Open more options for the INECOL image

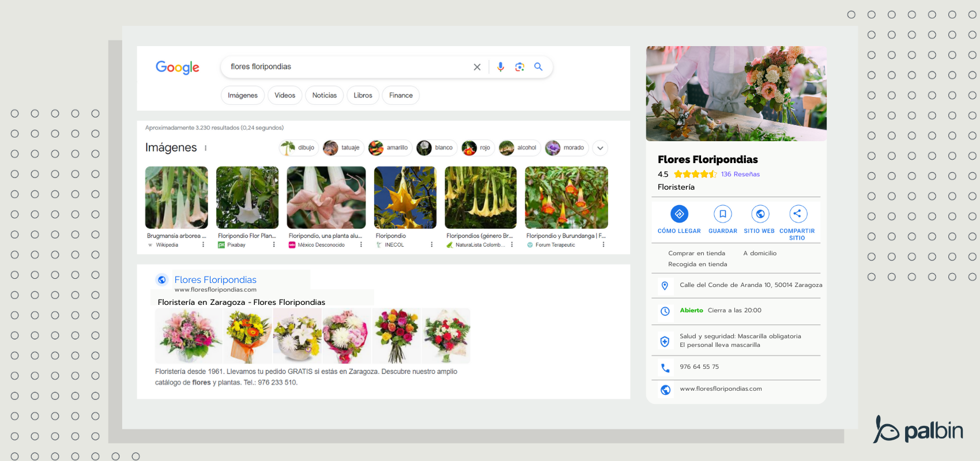click(432, 245)
